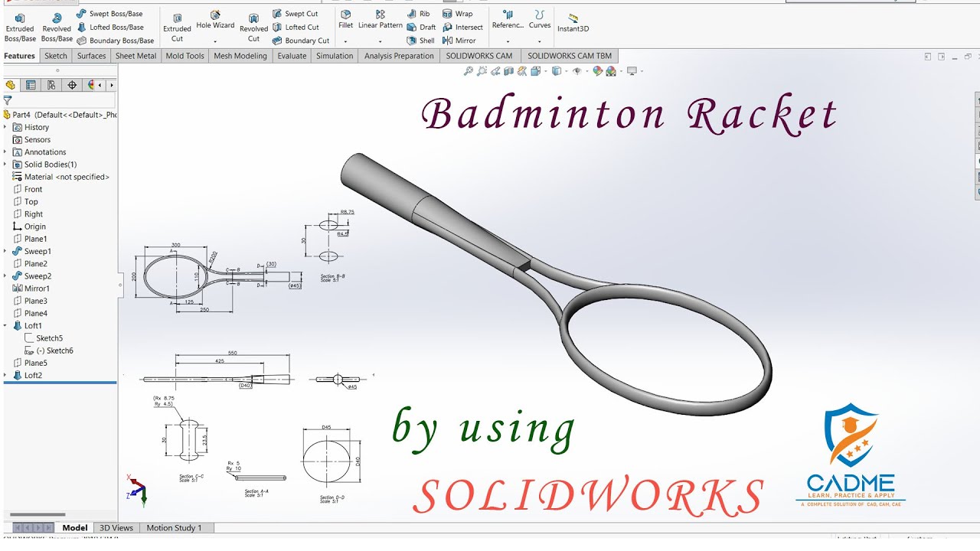
Task: Open the Hole Wizard dropdown arrow
Action: (x=215, y=41)
